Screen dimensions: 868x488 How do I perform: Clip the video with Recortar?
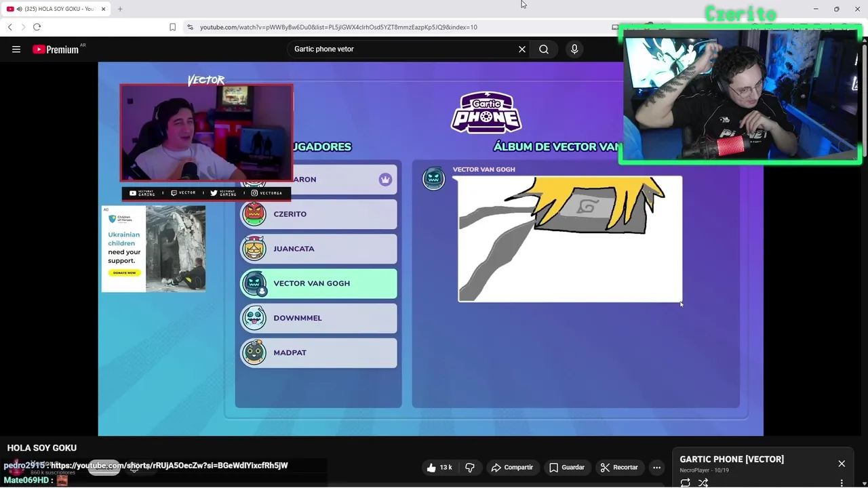pyautogui.click(x=619, y=468)
